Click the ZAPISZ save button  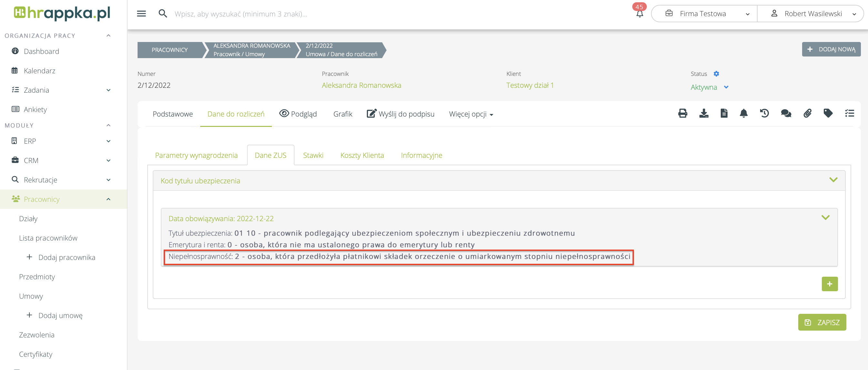[822, 322]
